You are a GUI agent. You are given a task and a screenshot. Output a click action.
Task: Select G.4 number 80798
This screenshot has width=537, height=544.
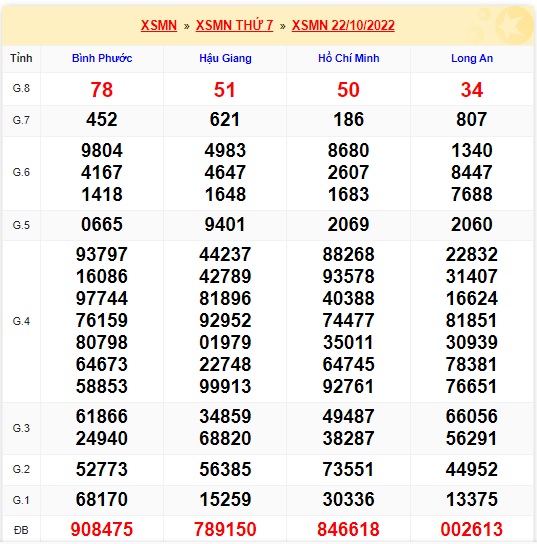tap(102, 342)
